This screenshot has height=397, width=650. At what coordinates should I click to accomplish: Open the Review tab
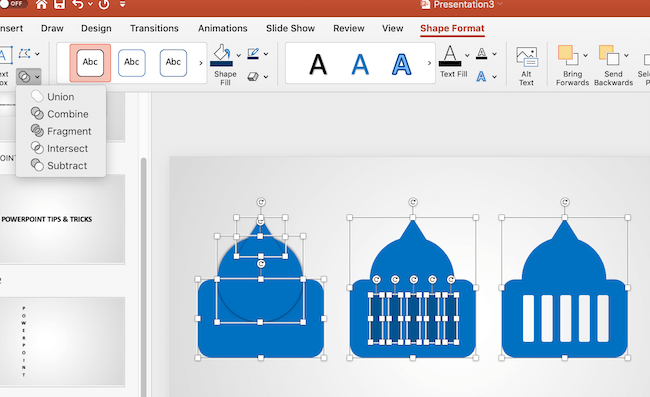pos(349,28)
